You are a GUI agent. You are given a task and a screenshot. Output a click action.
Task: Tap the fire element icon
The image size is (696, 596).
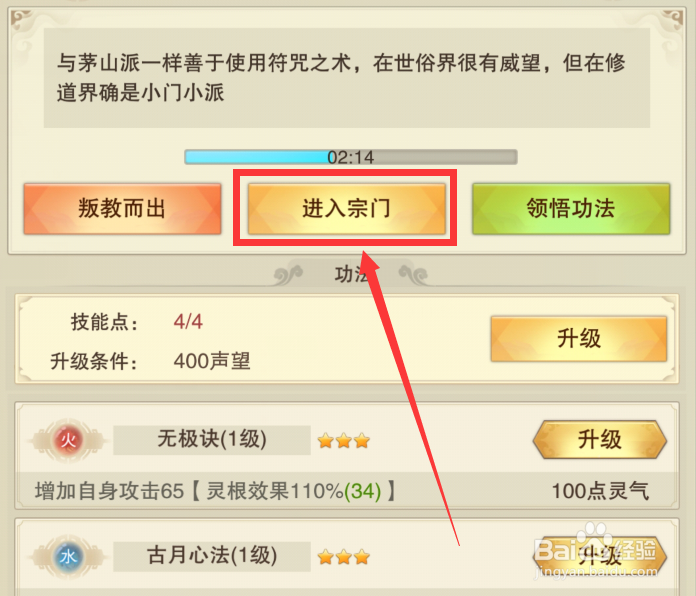pos(68,440)
